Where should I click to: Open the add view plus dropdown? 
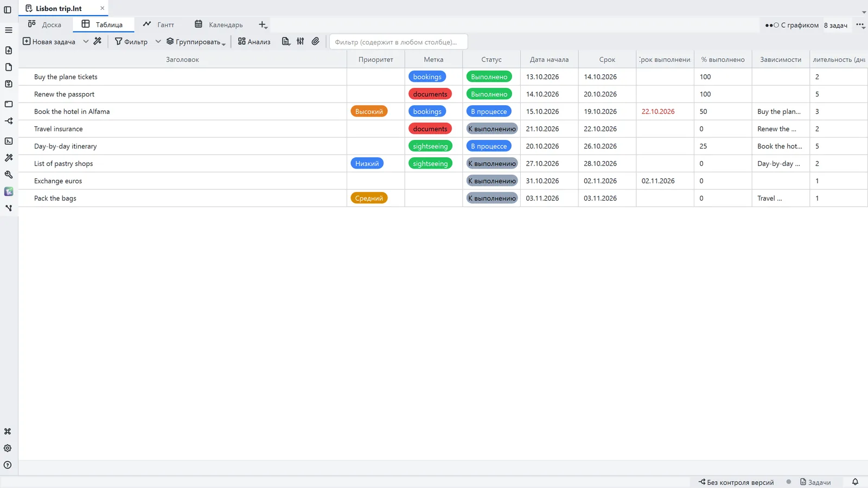pos(263,25)
